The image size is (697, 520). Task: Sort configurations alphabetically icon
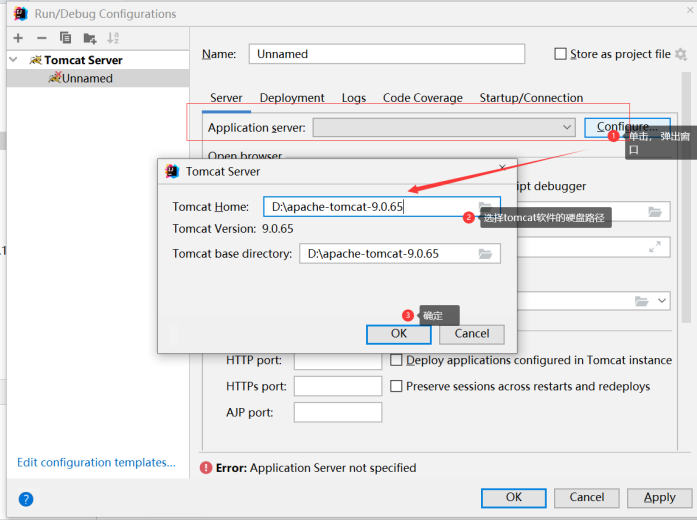113,38
